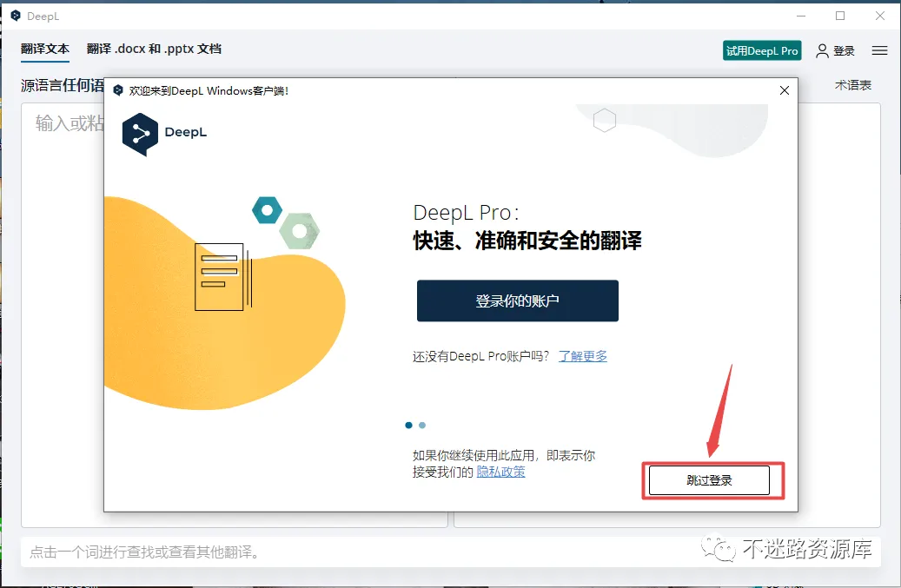Click the 试用DeepL Pro button
901x588 pixels.
(x=762, y=50)
